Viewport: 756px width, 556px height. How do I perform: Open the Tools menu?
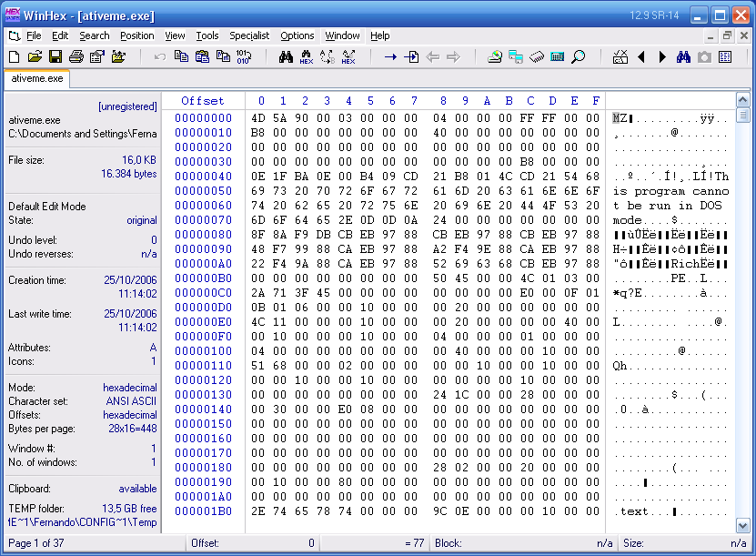[x=207, y=35]
